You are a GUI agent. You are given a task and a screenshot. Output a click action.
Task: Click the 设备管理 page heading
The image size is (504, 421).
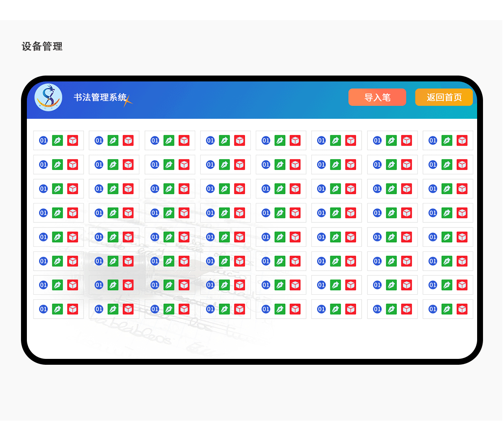pyautogui.click(x=42, y=47)
